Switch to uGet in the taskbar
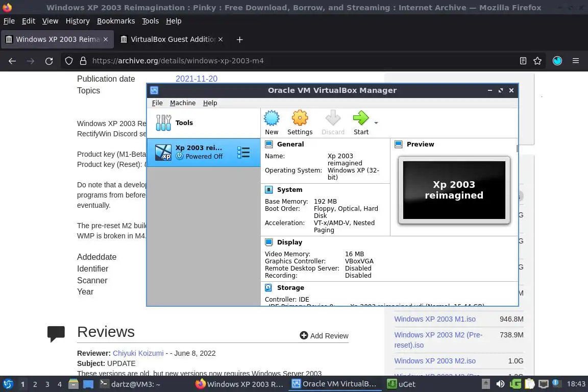Image resolution: width=588 pixels, height=392 pixels. point(401,384)
